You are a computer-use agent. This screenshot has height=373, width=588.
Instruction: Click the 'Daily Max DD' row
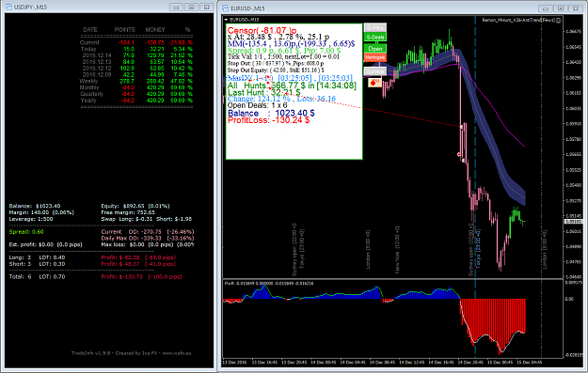tap(148, 239)
